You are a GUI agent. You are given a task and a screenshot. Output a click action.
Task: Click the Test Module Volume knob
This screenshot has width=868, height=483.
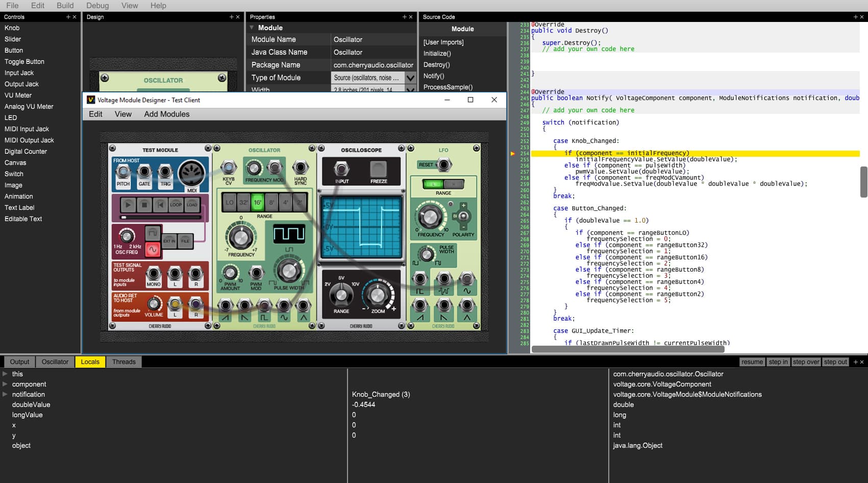(x=154, y=304)
